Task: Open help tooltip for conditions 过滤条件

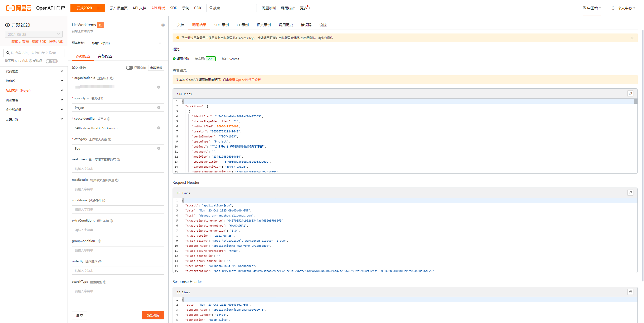Action: (x=104, y=200)
